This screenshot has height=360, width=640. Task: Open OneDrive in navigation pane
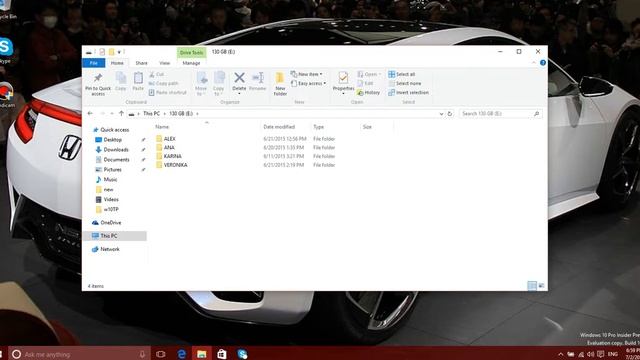[x=111, y=222]
